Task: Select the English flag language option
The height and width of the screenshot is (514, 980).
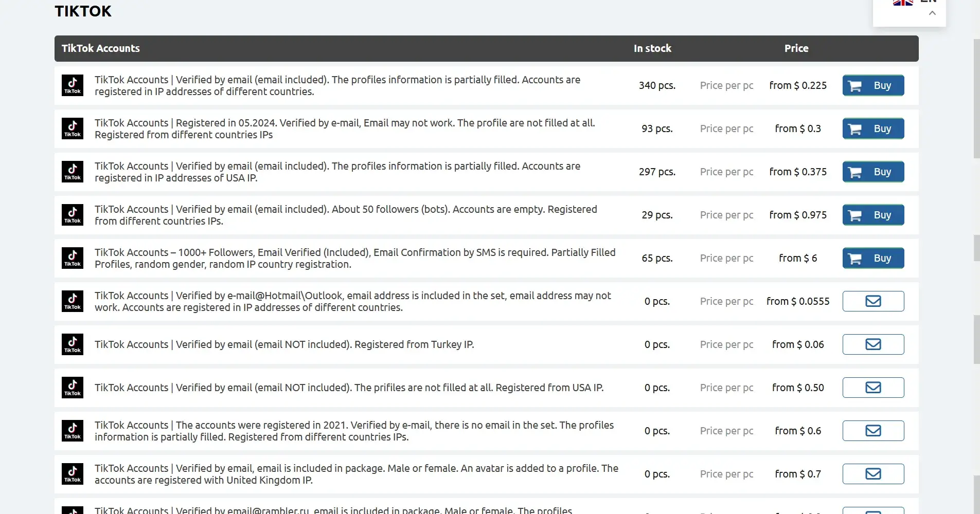Action: [903, 2]
